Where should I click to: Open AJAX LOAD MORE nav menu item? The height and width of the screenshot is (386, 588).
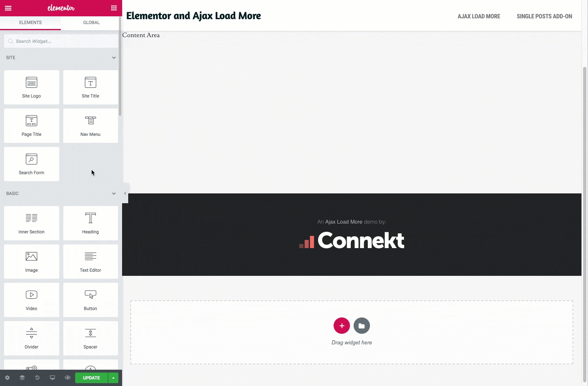point(479,16)
